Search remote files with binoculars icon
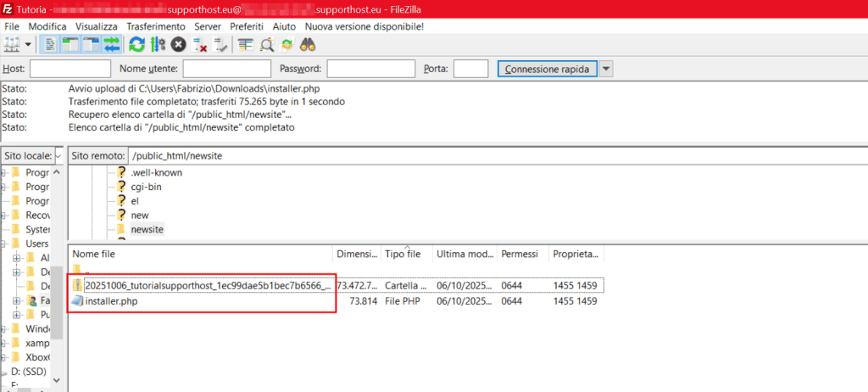 (x=308, y=44)
